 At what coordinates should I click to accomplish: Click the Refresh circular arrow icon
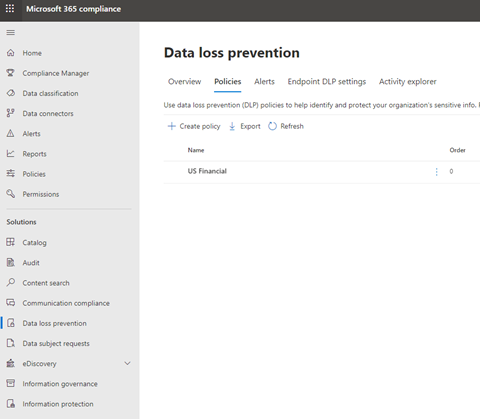[x=272, y=126]
